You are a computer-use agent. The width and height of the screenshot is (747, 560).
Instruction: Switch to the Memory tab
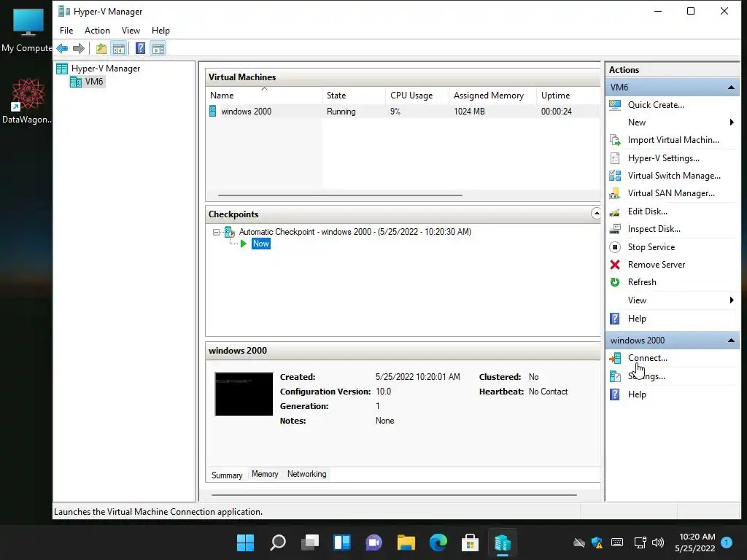(265, 474)
